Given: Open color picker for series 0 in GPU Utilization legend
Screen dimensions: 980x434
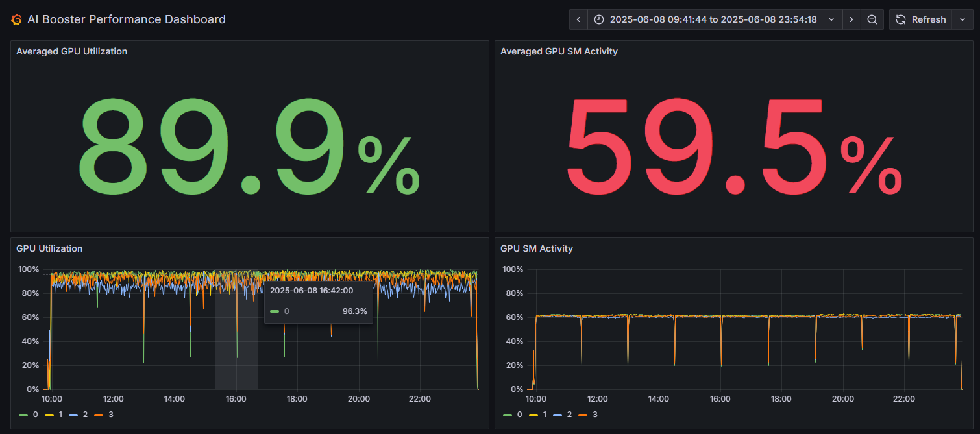Looking at the screenshot, I should [25, 415].
